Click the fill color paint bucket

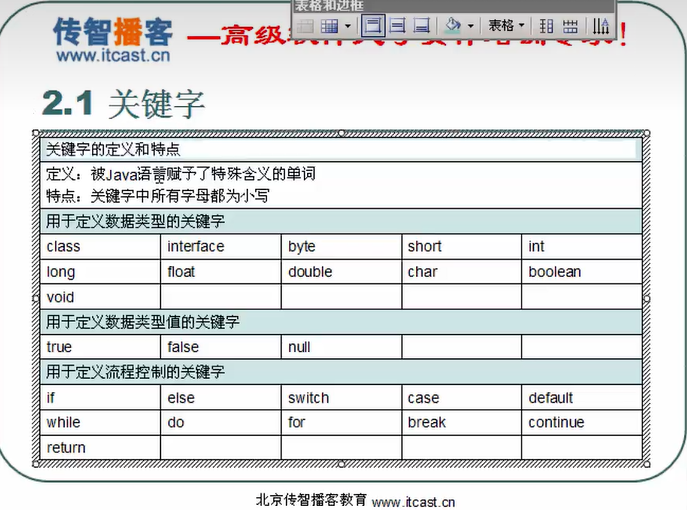(x=452, y=26)
